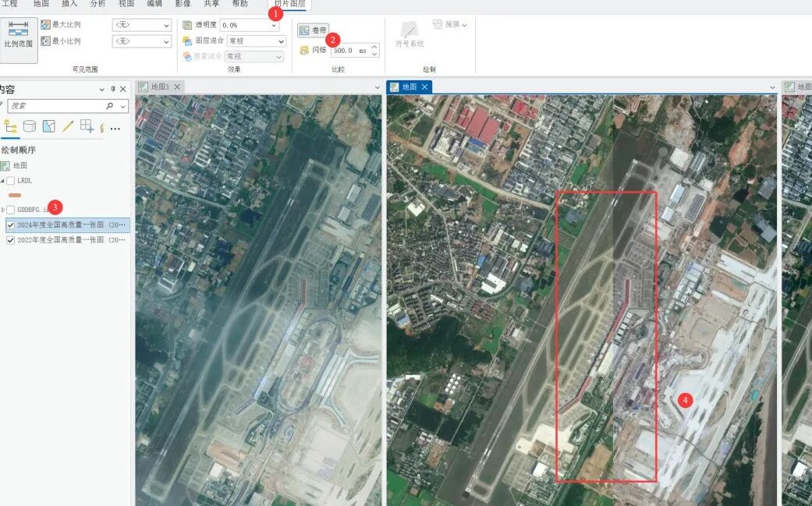This screenshot has width=812, height=506.
Task: Click the 绘制顺序 drawing order heading
Action: click(x=19, y=150)
